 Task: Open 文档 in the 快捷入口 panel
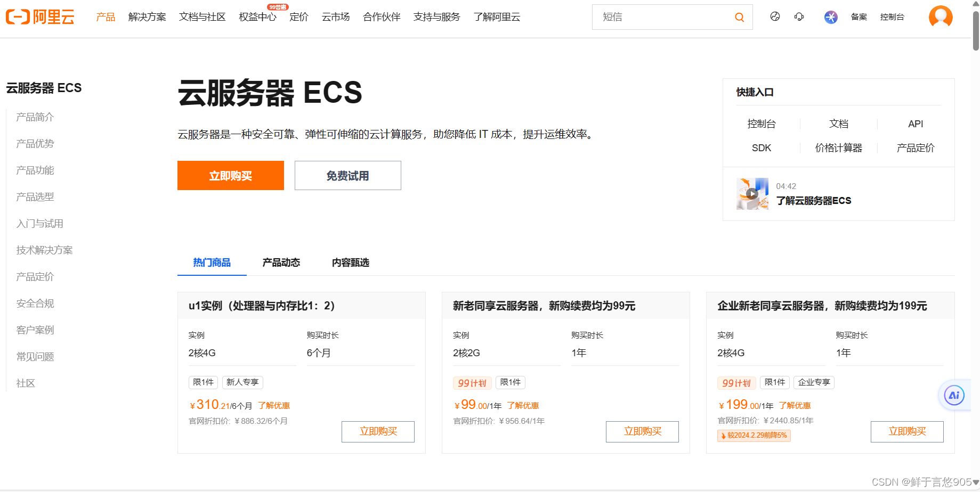click(x=839, y=124)
